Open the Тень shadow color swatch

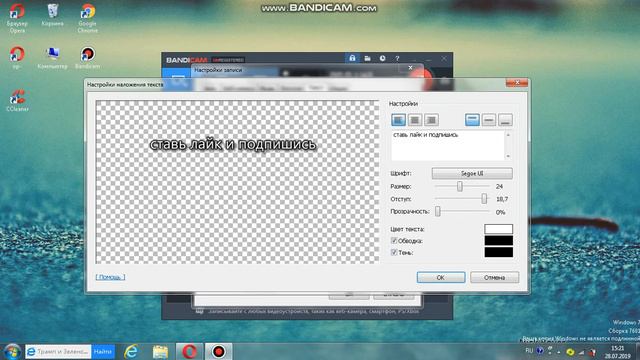(x=498, y=253)
